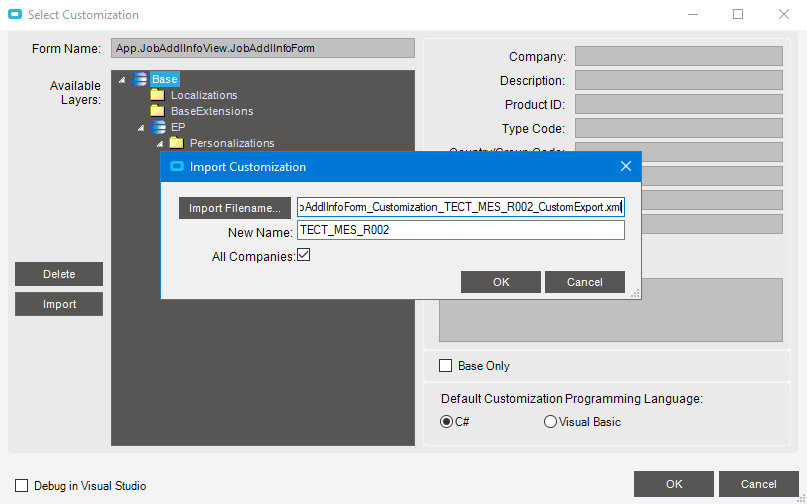The height and width of the screenshot is (504, 807).
Task: Click OK in Select Customization window
Action: click(674, 484)
